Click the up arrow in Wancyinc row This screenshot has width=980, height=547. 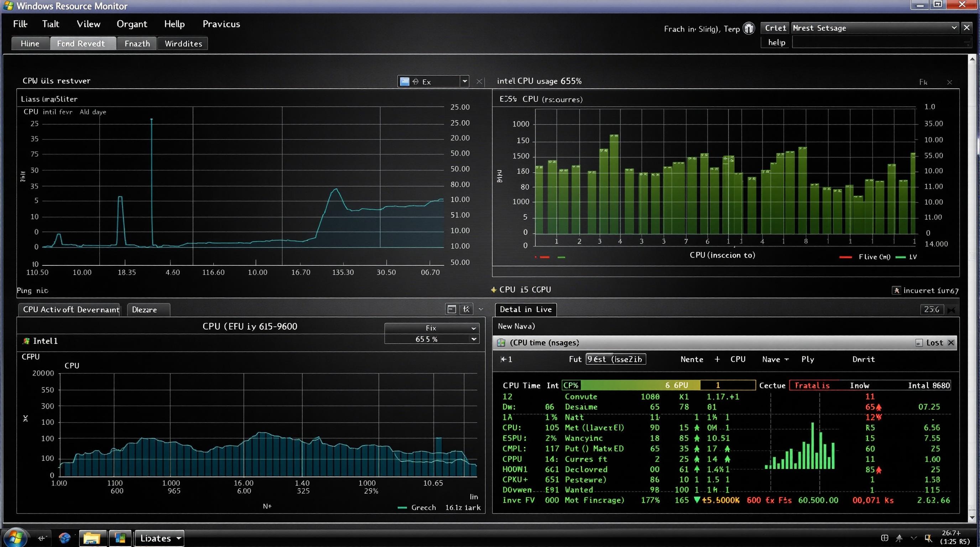697,438
